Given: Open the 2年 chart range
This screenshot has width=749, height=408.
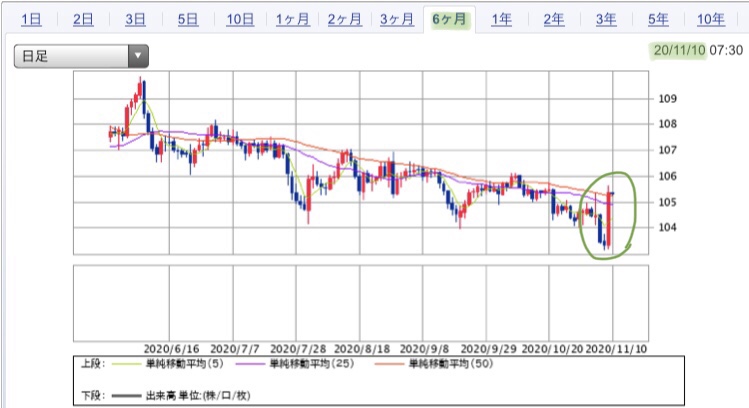Looking at the screenshot, I should pos(554,20).
